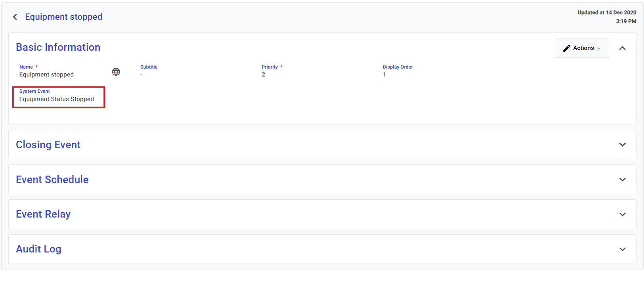Expand the Closing Event chevron
This screenshot has height=281, width=644.
tap(622, 145)
